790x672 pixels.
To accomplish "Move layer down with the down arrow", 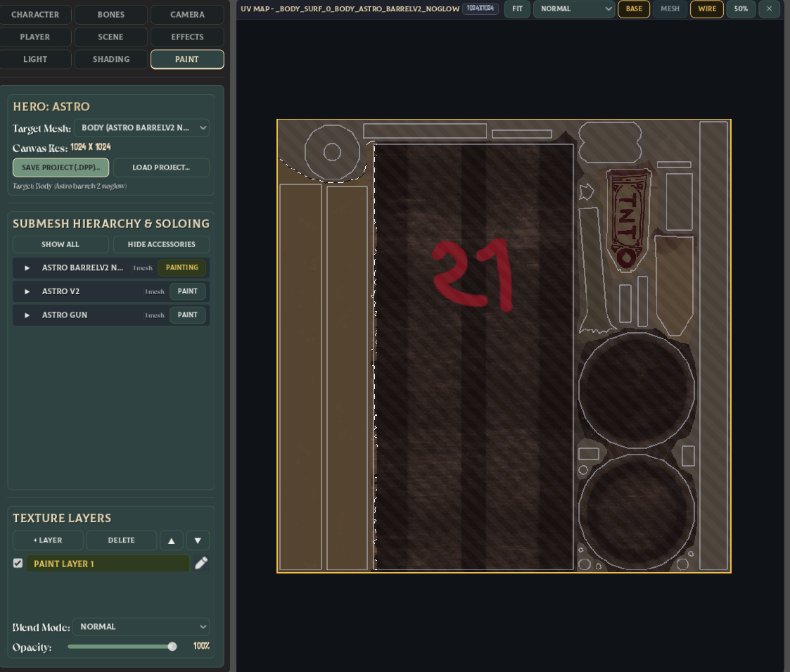I will coord(198,540).
